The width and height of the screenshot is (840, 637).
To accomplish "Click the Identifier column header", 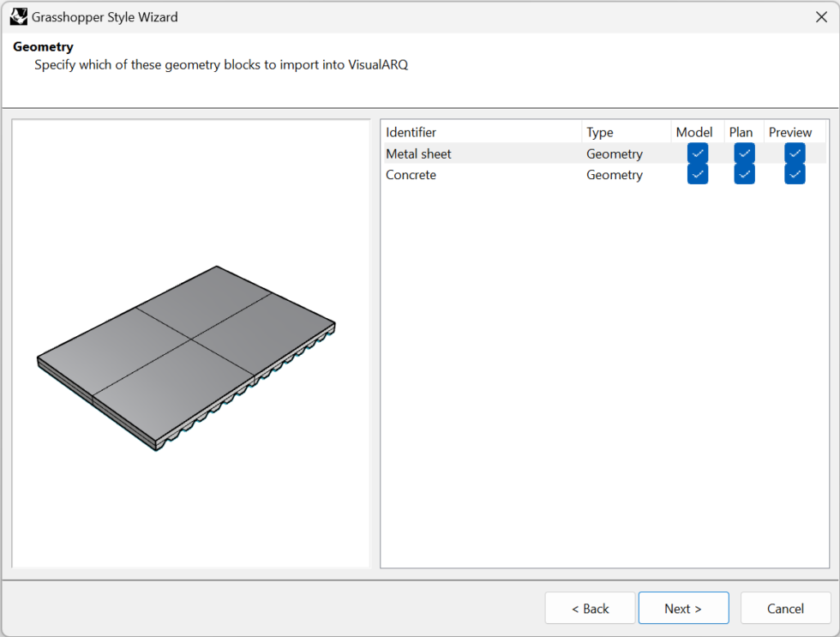I will pos(411,132).
